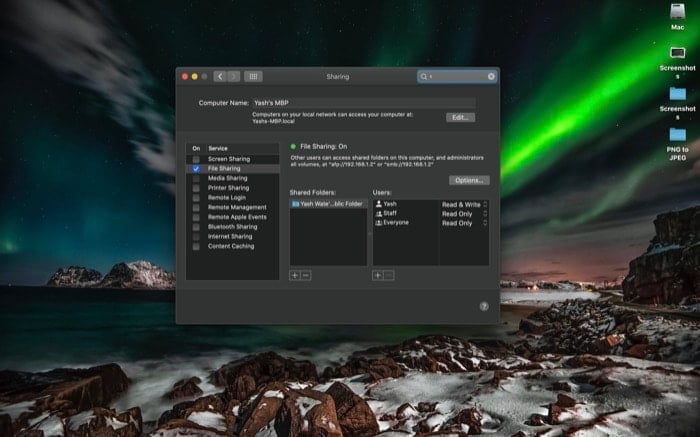Uncheck the File Sharing checkbox
Screen dimensions: 700x437
(x=196, y=169)
